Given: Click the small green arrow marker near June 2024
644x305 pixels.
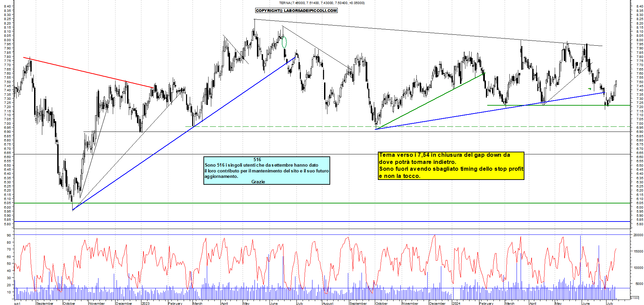Looking at the screenshot, I should pyautogui.click(x=589, y=89).
